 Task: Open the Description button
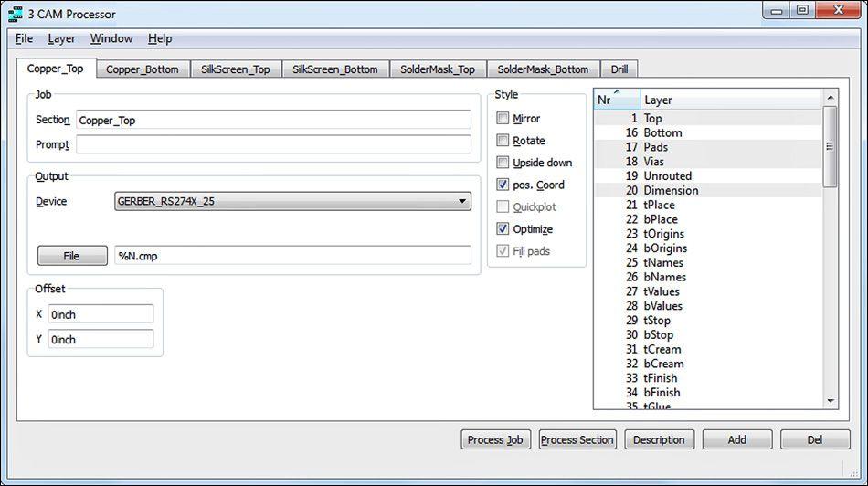coord(660,439)
